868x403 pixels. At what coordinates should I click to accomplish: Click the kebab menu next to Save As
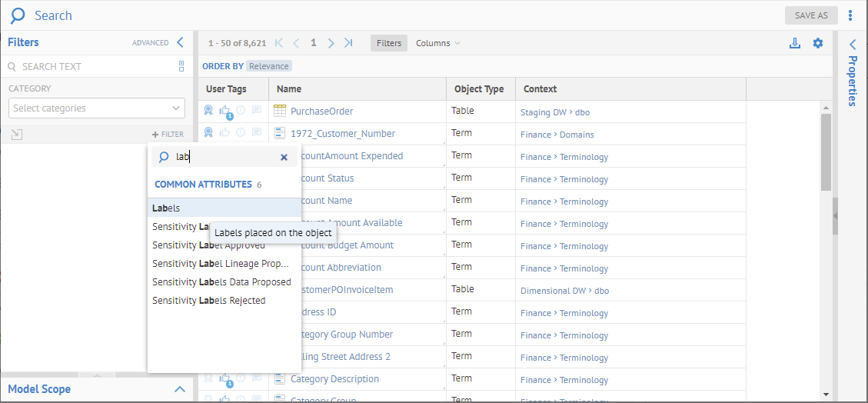pyautogui.click(x=850, y=15)
